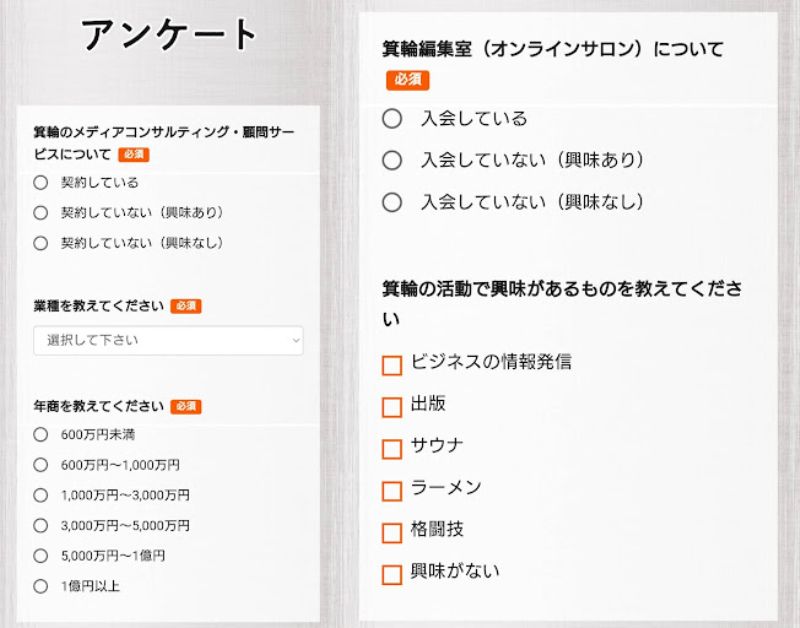This screenshot has height=628, width=800.
Task: Select 契約していない（興味なし）radio button
Action: 41,243
